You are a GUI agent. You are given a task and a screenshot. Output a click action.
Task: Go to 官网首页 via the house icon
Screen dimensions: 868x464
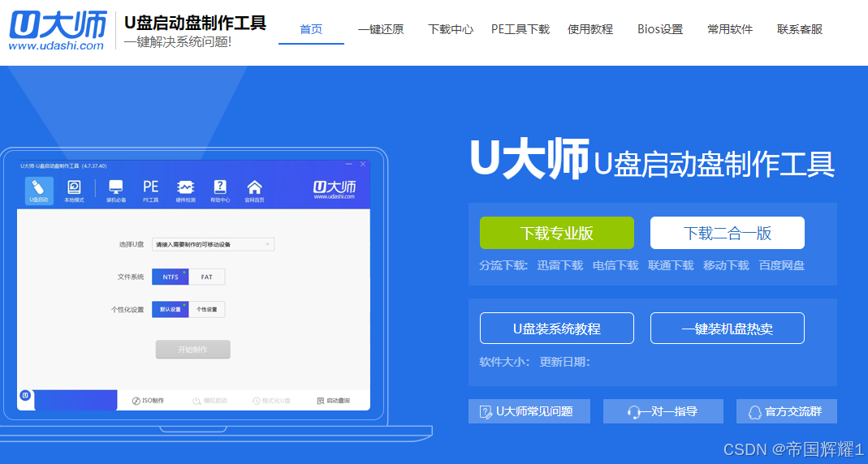pyautogui.click(x=255, y=191)
